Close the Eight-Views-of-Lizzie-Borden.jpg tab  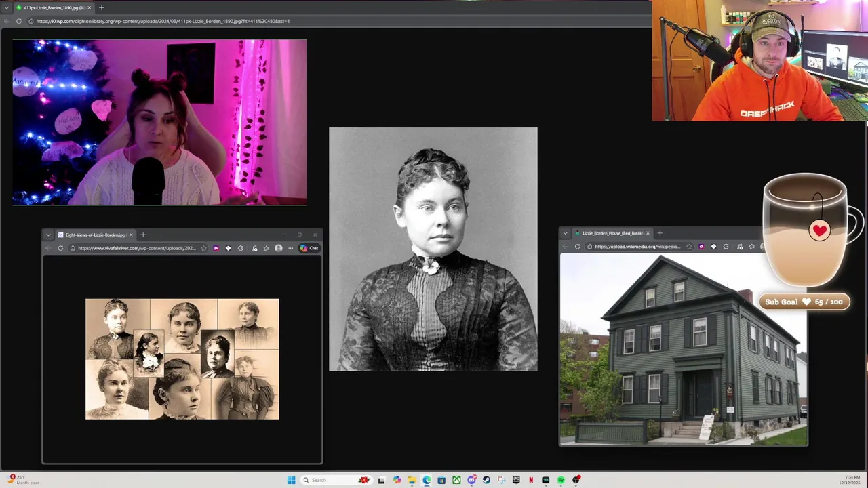pyautogui.click(x=131, y=235)
